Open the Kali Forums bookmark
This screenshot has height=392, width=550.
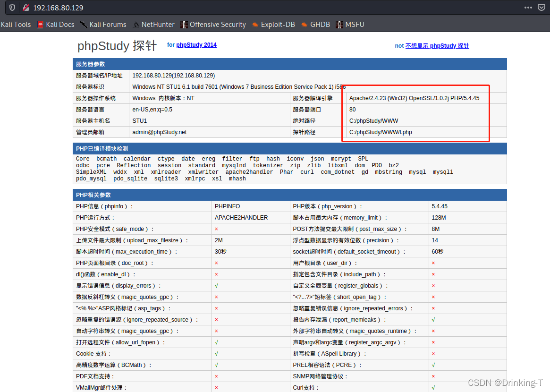click(x=103, y=24)
